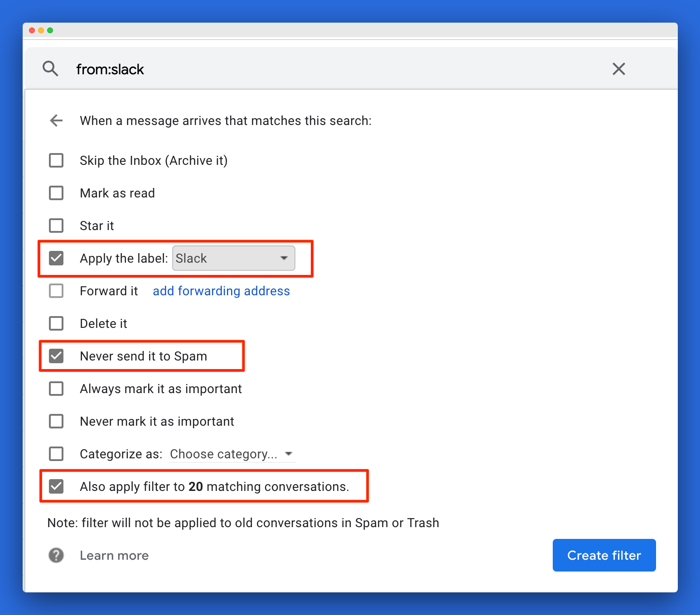700x615 pixels.
Task: Go back with the left arrow icon
Action: pos(56,120)
